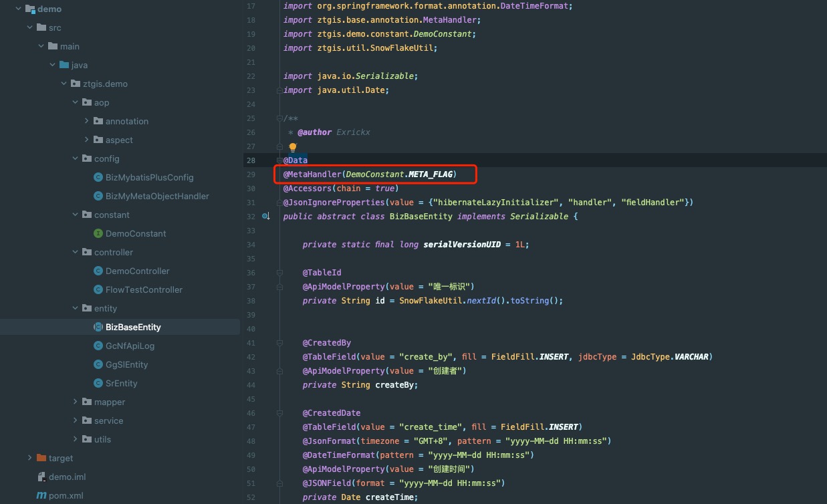This screenshot has width=827, height=504.
Task: Collapse the controller package in tree
Action: (x=76, y=252)
